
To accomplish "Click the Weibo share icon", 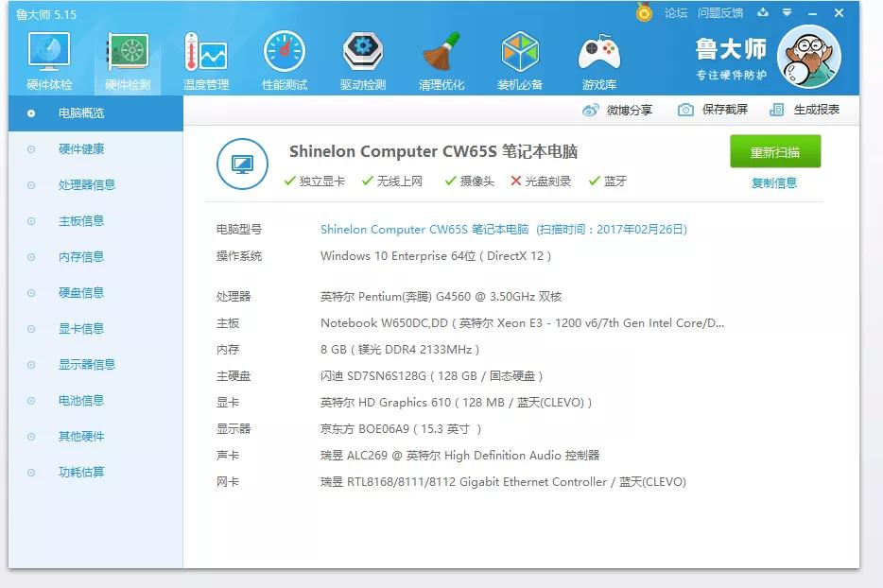I will click(x=590, y=110).
